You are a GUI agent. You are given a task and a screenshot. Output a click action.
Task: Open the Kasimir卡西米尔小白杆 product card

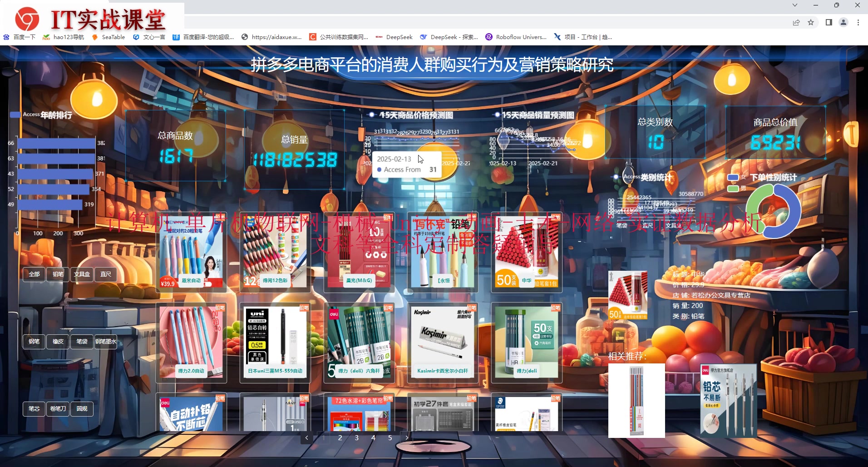(x=443, y=342)
